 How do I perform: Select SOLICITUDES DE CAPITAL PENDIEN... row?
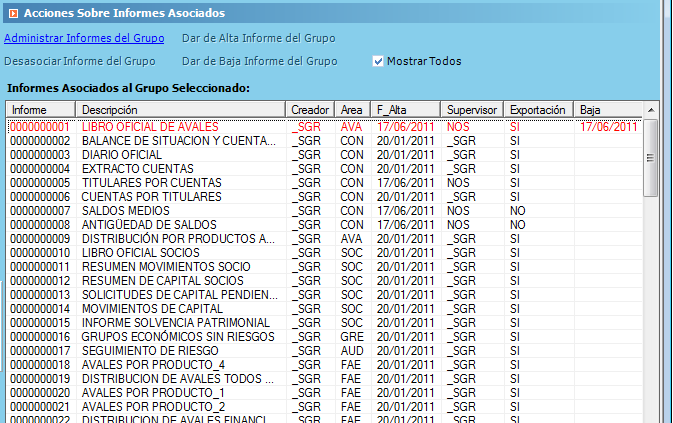(x=324, y=295)
